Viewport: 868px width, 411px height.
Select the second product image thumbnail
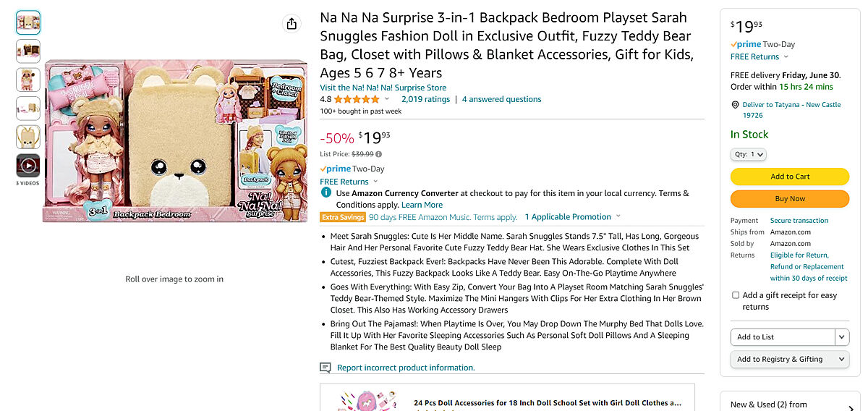pos(28,51)
